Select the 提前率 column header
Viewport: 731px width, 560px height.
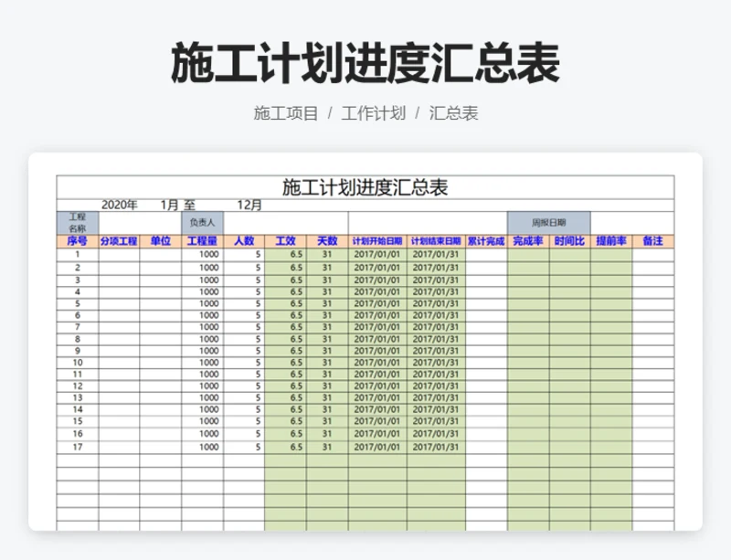click(611, 241)
